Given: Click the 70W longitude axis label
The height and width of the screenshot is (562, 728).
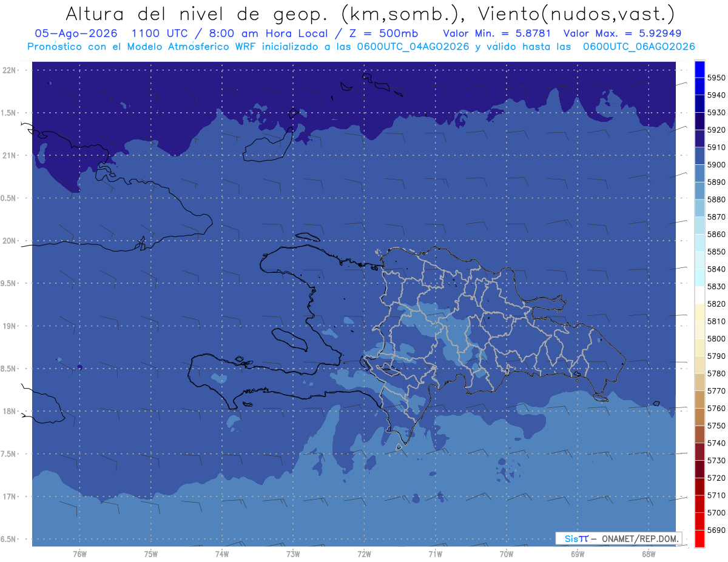Looking at the screenshot, I should point(507,554).
